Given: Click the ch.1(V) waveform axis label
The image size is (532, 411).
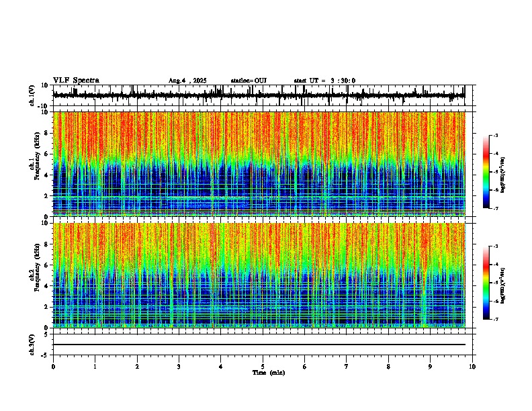Looking at the screenshot, I should [x=32, y=95].
